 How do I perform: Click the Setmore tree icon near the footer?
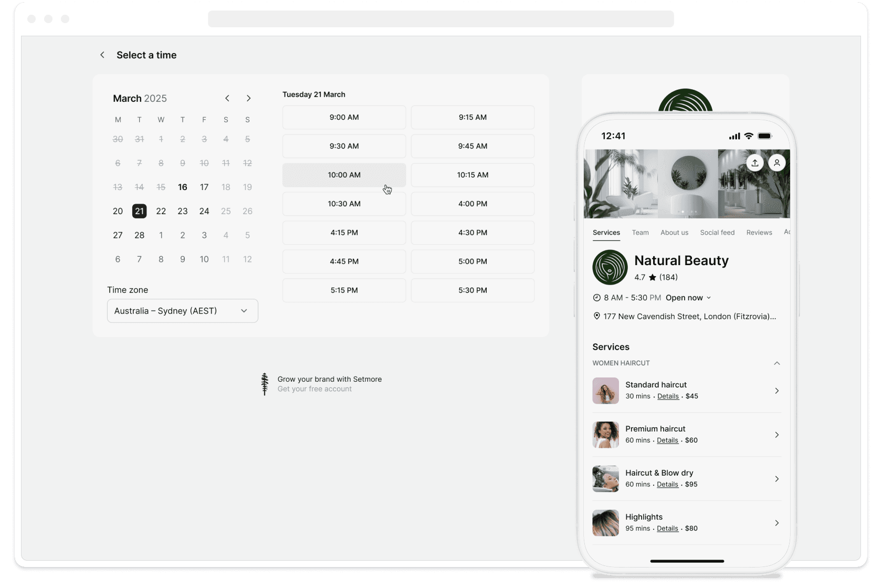coord(264,384)
